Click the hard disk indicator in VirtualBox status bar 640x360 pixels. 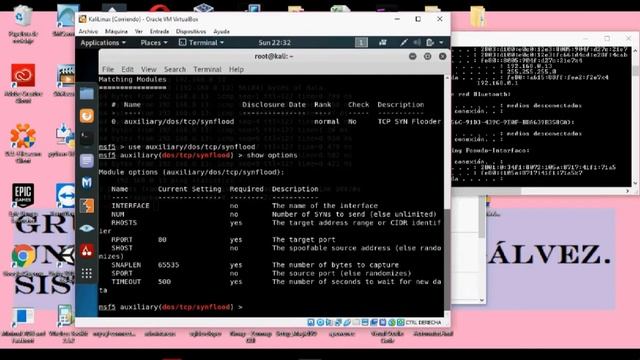(311, 322)
